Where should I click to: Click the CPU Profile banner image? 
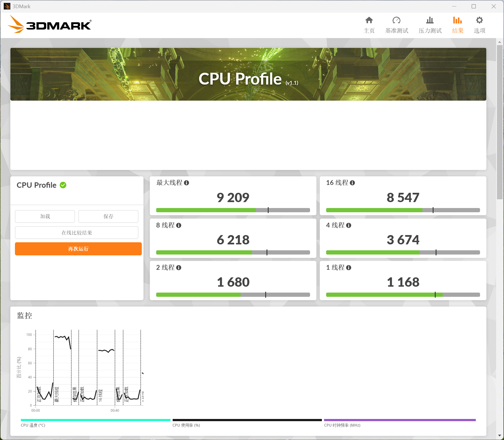(248, 74)
